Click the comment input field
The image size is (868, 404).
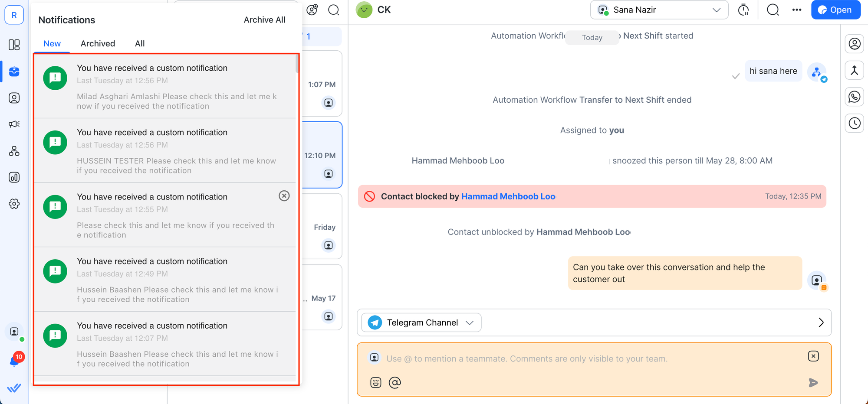coord(564,359)
